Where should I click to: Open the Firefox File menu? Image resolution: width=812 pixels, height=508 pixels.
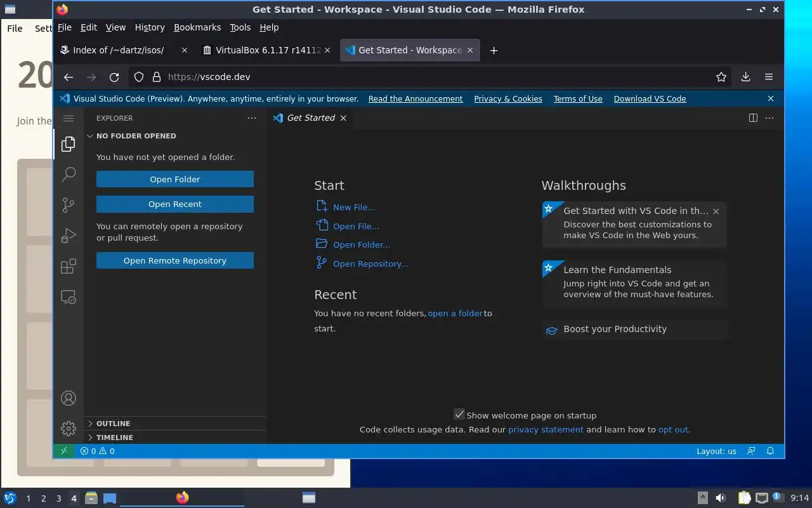[65, 27]
